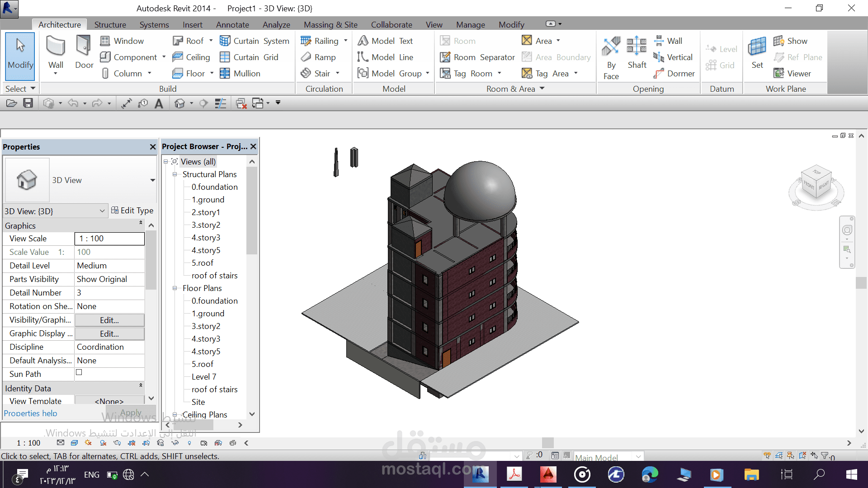
Task: Click the Curtain System tool
Action: pyautogui.click(x=255, y=41)
